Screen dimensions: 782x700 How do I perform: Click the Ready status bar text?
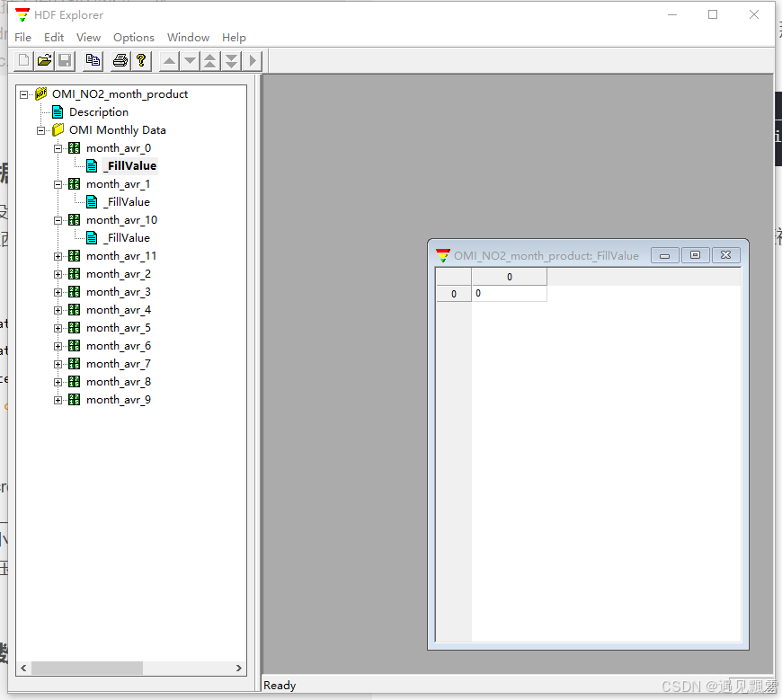pyautogui.click(x=280, y=685)
